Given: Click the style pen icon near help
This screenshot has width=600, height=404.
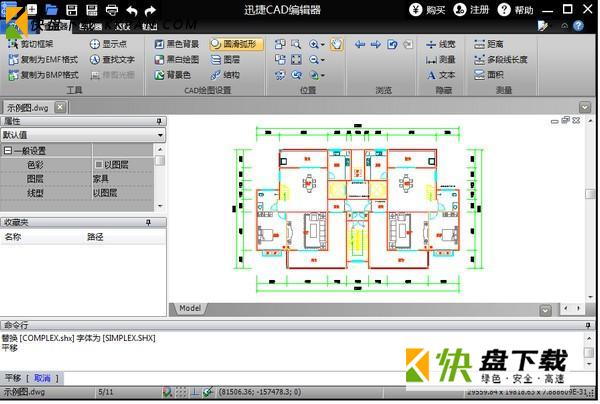Looking at the screenshot, I should (x=543, y=26).
